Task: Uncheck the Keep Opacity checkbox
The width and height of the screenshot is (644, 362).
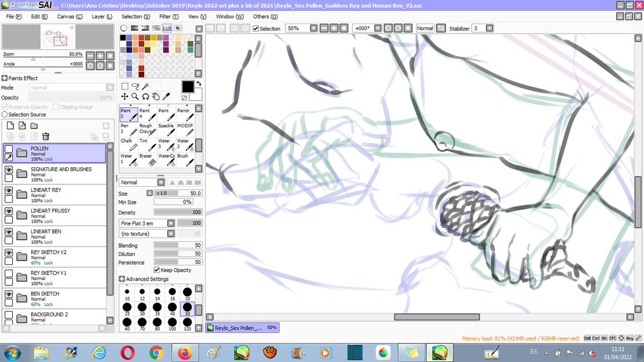Action: tap(157, 270)
